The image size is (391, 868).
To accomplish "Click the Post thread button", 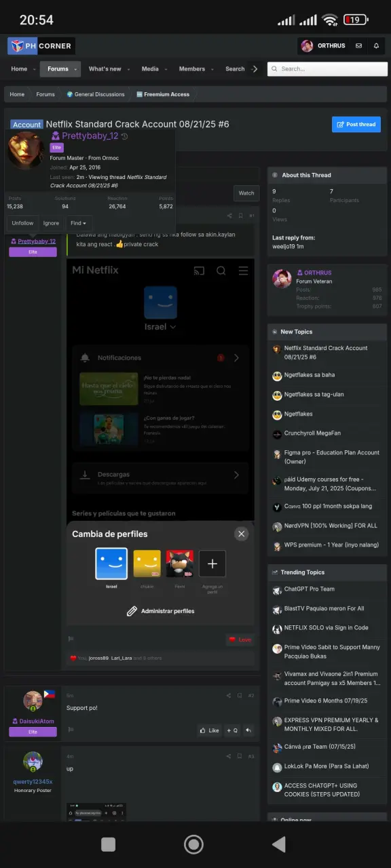I will click(x=356, y=124).
